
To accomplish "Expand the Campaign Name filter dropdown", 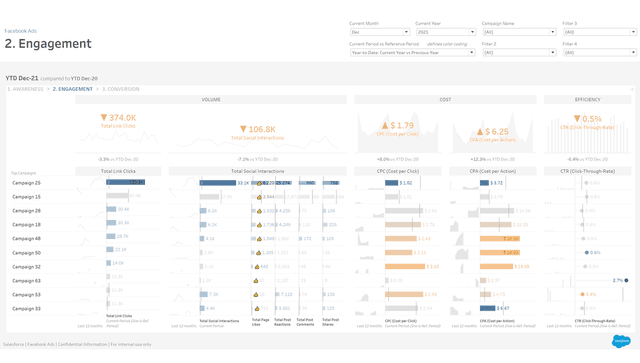I will (x=519, y=32).
